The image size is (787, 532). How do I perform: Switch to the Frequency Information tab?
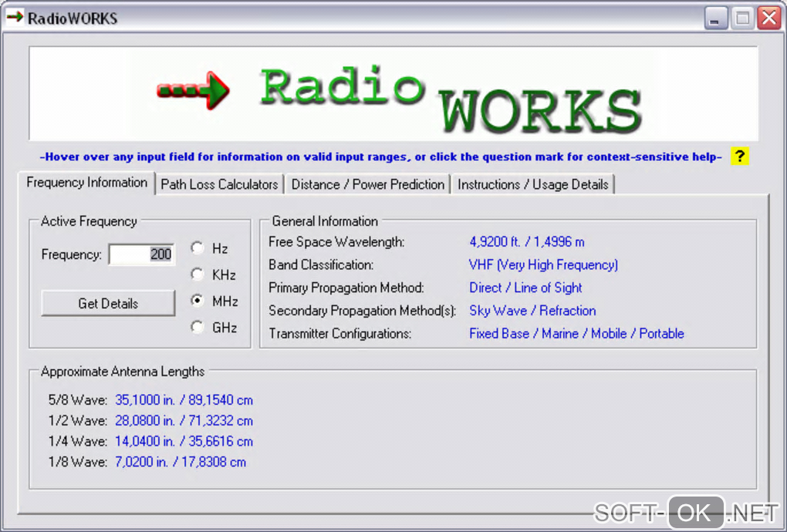point(87,183)
